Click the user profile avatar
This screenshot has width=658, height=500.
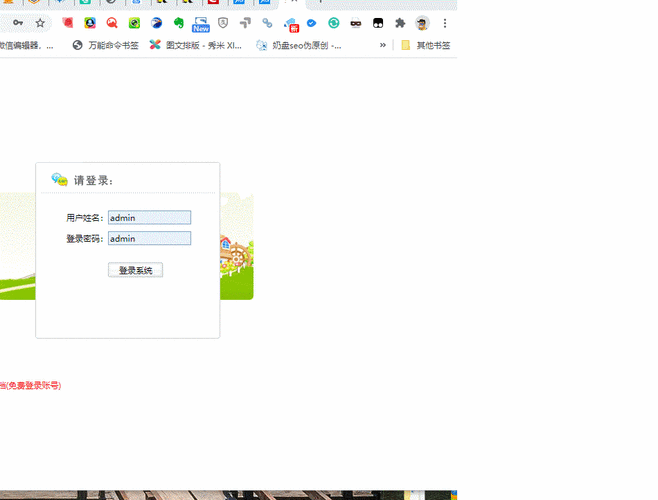coord(422,23)
